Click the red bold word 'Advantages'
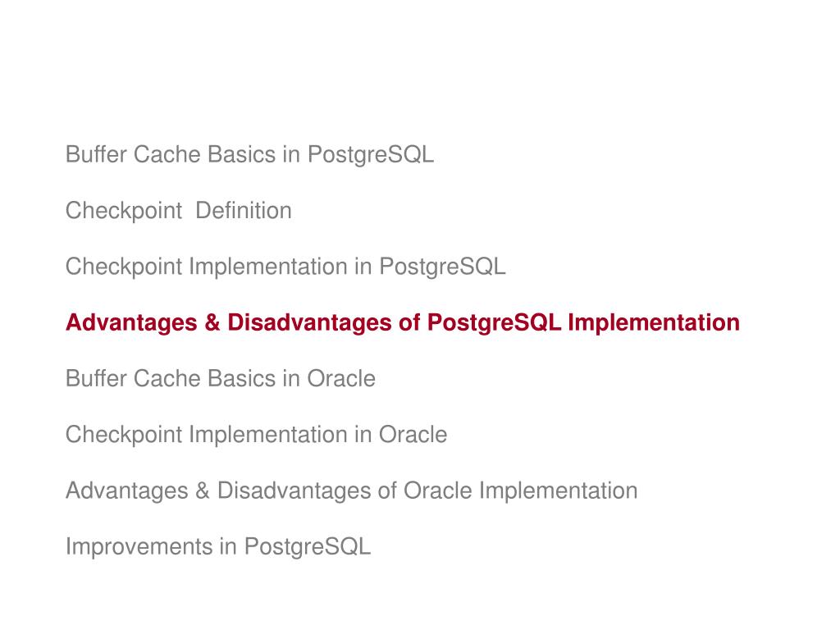The width and height of the screenshot is (840, 630). coord(131,322)
